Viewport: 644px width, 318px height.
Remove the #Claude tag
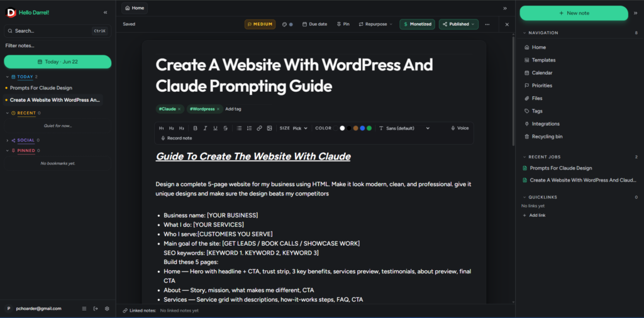(179, 109)
